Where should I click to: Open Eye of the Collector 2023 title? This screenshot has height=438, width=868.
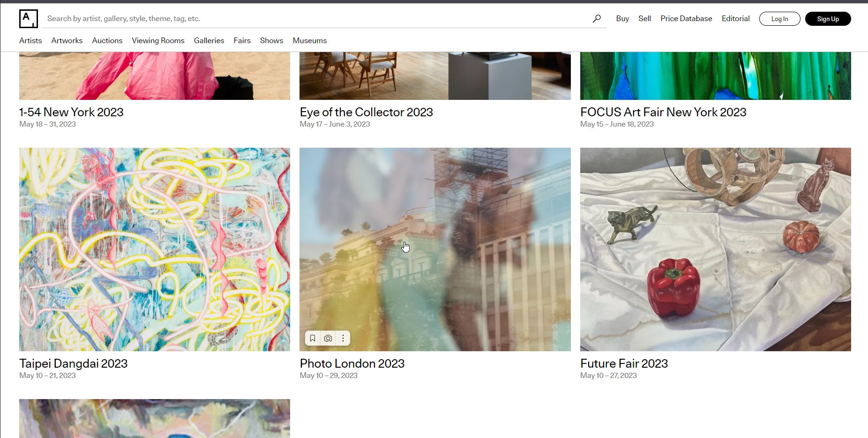[x=367, y=112]
